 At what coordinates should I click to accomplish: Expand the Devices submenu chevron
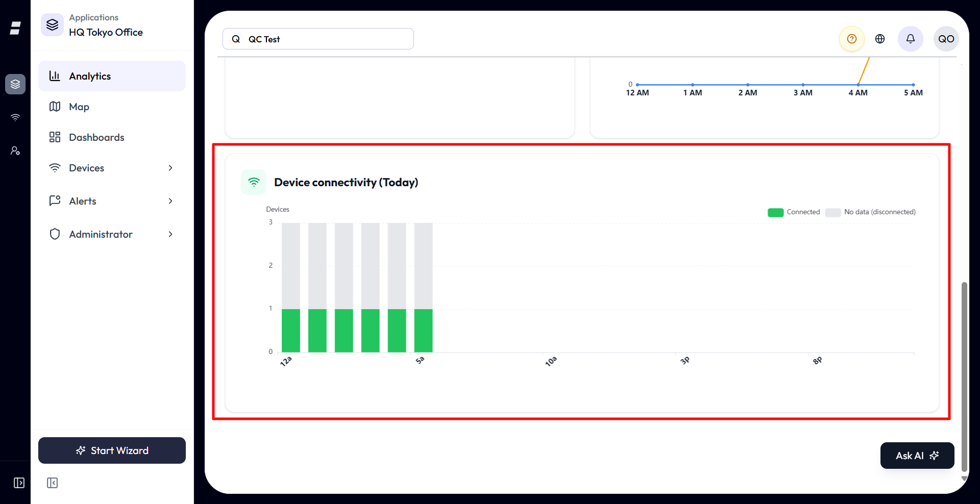(170, 168)
